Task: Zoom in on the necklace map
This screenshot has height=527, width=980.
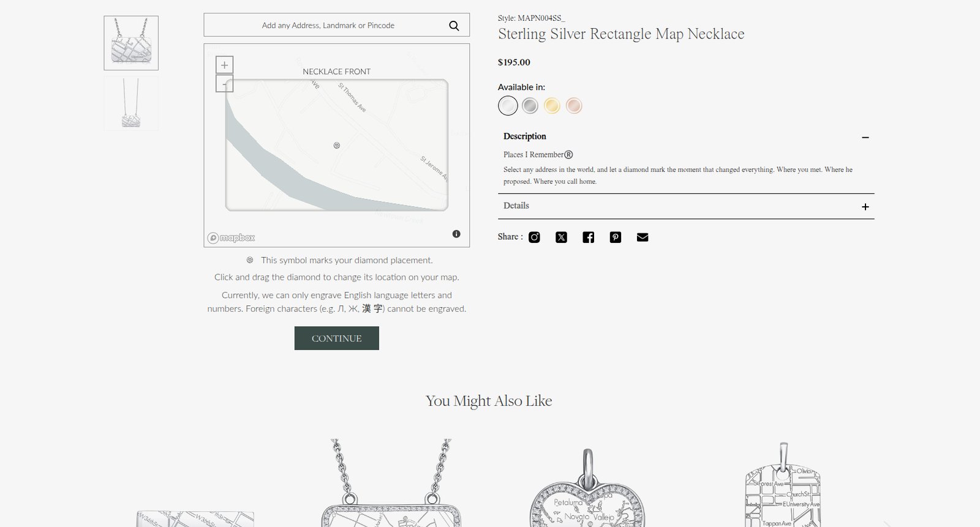Action: tap(225, 65)
